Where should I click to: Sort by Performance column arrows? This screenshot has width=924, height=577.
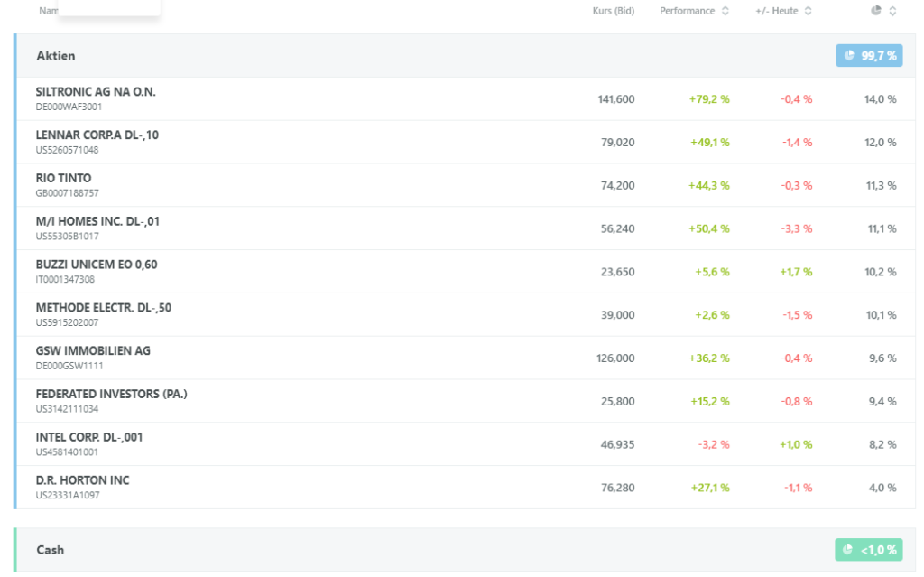pyautogui.click(x=725, y=11)
